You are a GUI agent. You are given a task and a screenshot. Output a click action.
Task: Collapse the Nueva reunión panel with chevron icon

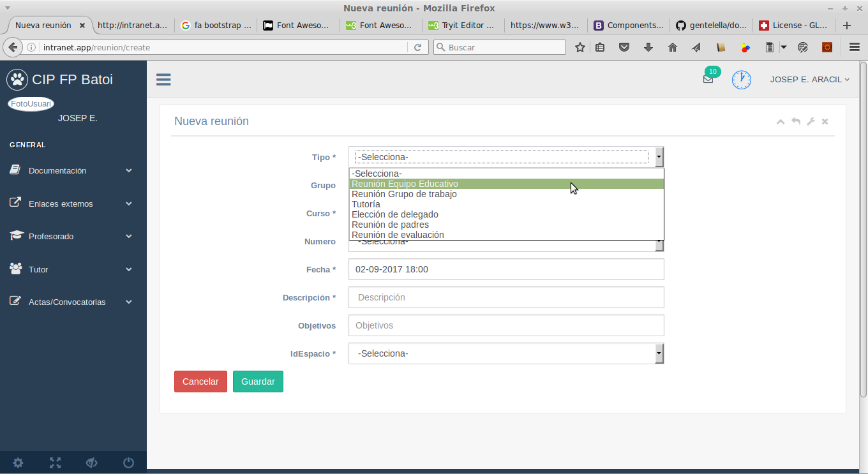[780, 121]
